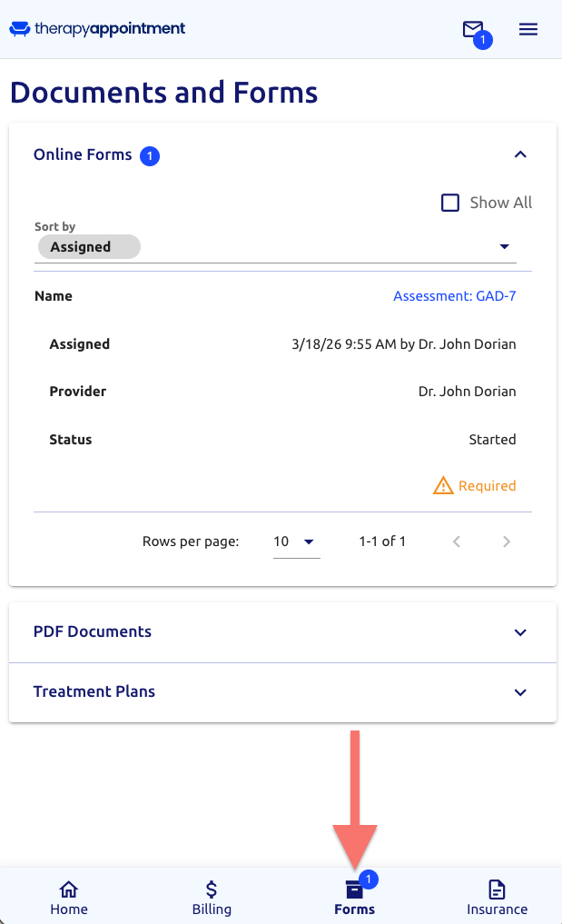This screenshot has width=562, height=924.
Task: Open the messages envelope icon
Action: [x=472, y=29]
